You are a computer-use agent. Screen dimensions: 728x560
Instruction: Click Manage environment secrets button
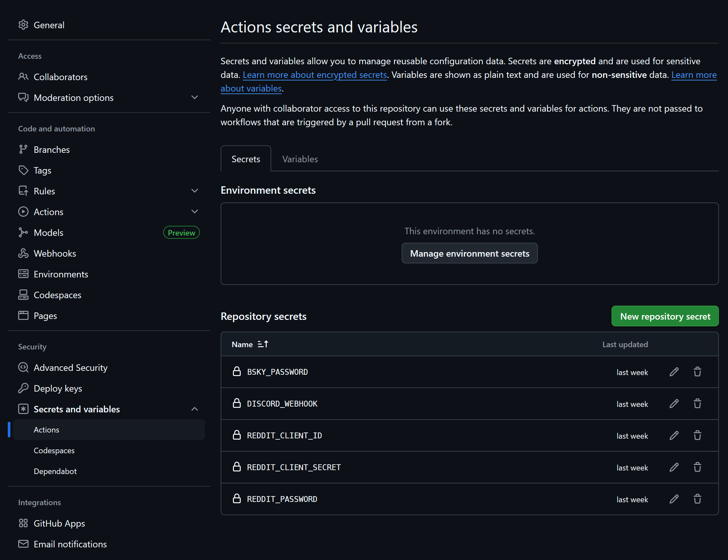click(x=470, y=253)
